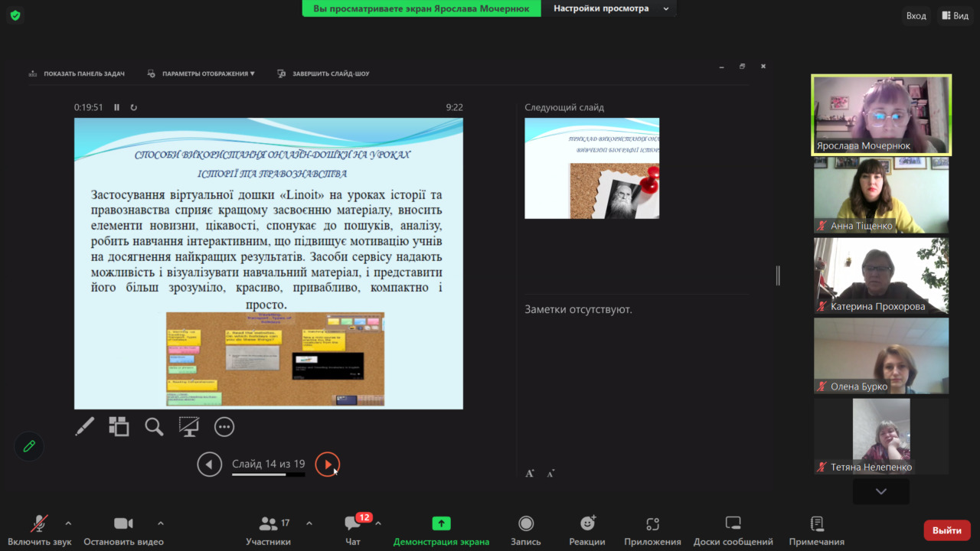980x551 pixels.
Task: Expand participants options arrow
Action: click(x=309, y=523)
